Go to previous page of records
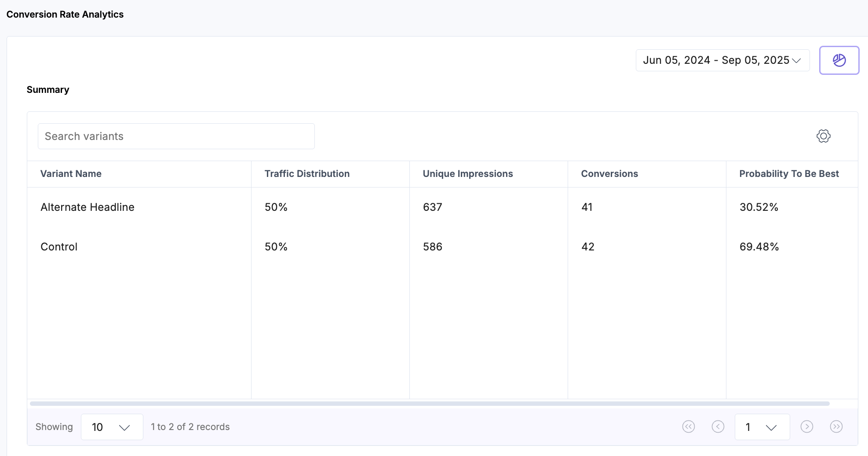This screenshot has height=456, width=868. 718,427
